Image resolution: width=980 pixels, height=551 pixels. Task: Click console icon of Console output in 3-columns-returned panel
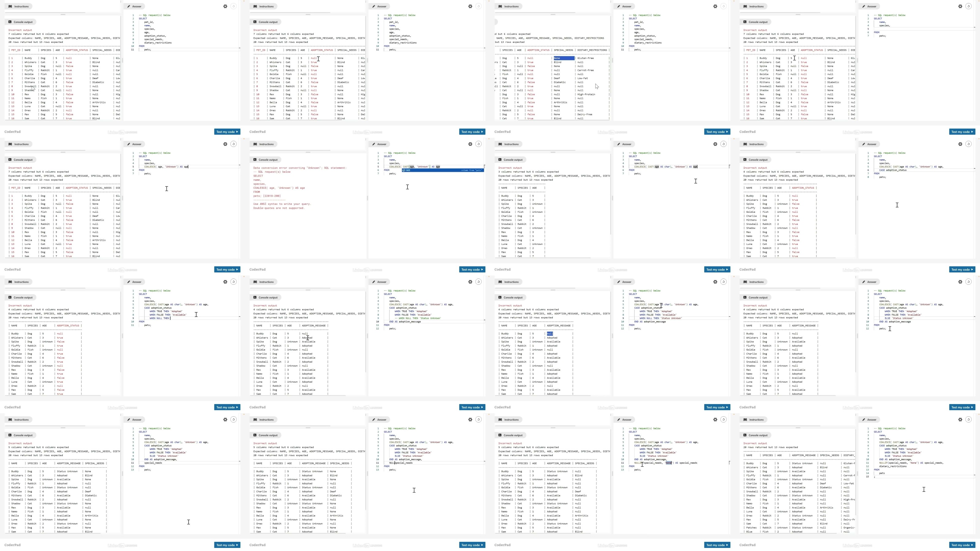pyautogui.click(x=500, y=160)
